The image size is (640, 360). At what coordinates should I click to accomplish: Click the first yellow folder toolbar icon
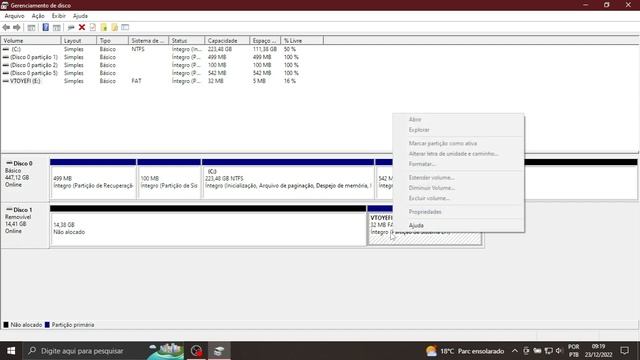pyautogui.click(x=104, y=27)
